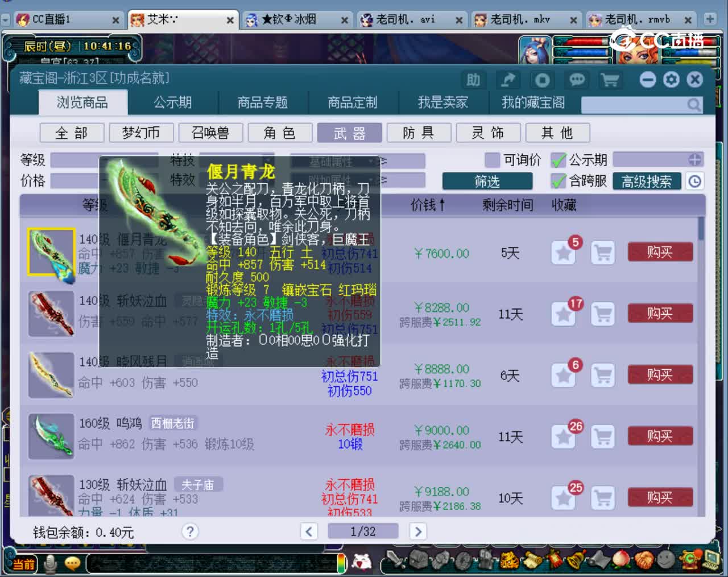Switch to the 公示期 tab

coord(172,102)
